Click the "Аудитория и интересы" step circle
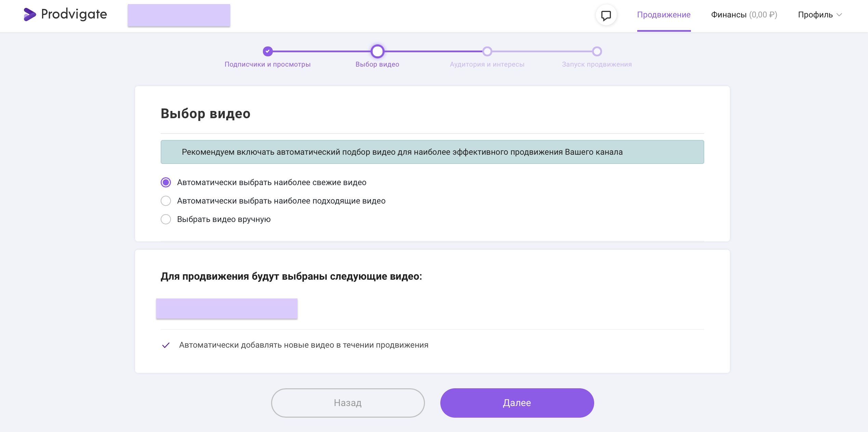 487,51
